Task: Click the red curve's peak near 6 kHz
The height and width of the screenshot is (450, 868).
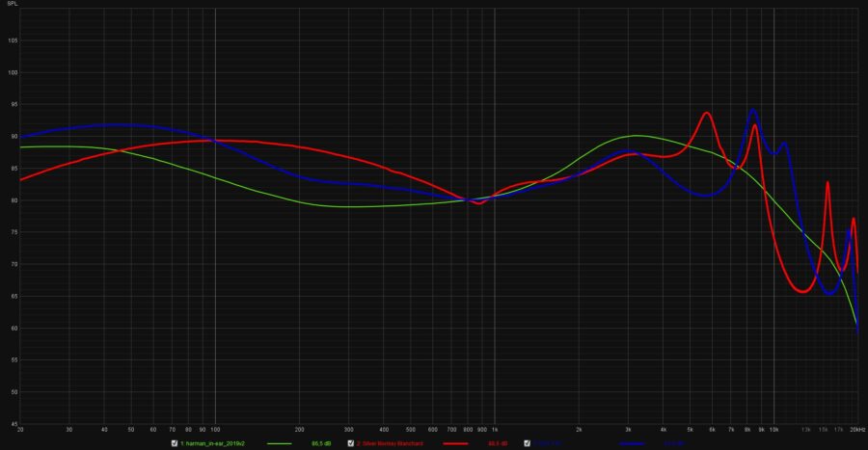Action: tap(707, 113)
